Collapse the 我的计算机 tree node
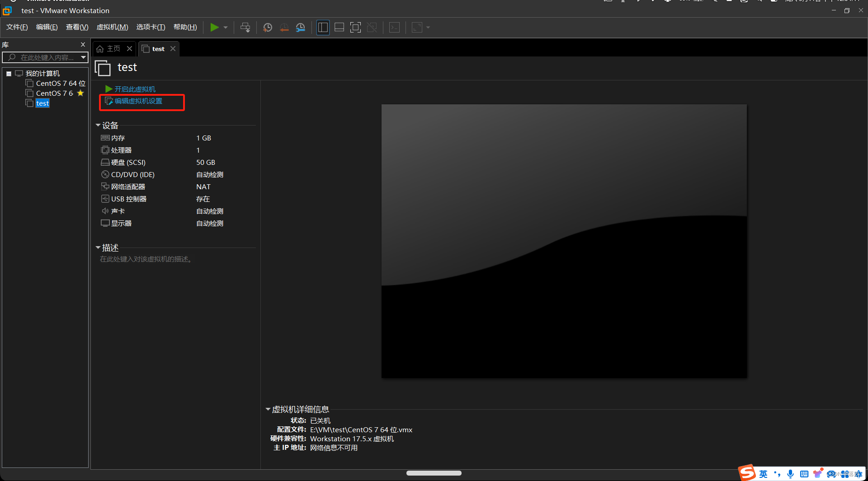Image resolution: width=868 pixels, height=481 pixels. (9, 74)
